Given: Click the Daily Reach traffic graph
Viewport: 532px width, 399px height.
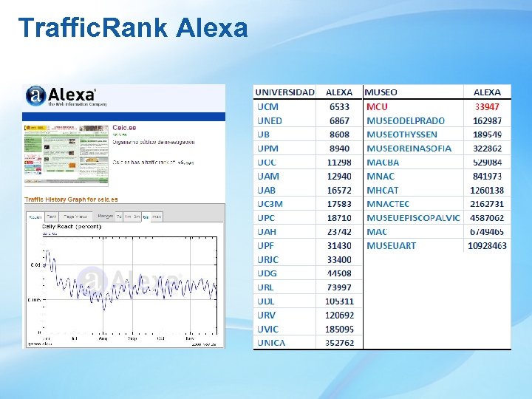Looking at the screenshot, I should click(x=129, y=285).
